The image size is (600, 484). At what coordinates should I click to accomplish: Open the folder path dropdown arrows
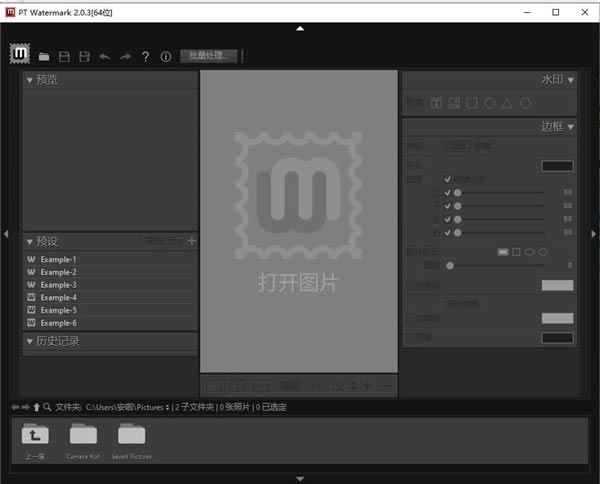coord(167,407)
